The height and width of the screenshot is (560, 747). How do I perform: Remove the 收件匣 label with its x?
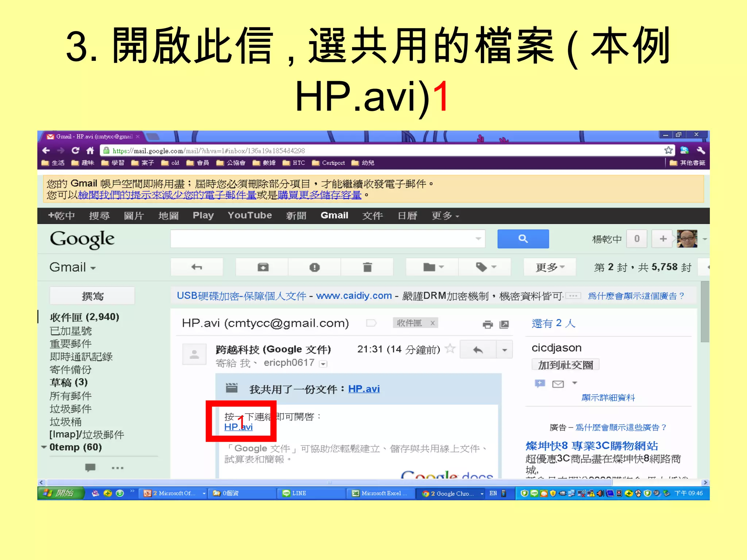(x=433, y=323)
